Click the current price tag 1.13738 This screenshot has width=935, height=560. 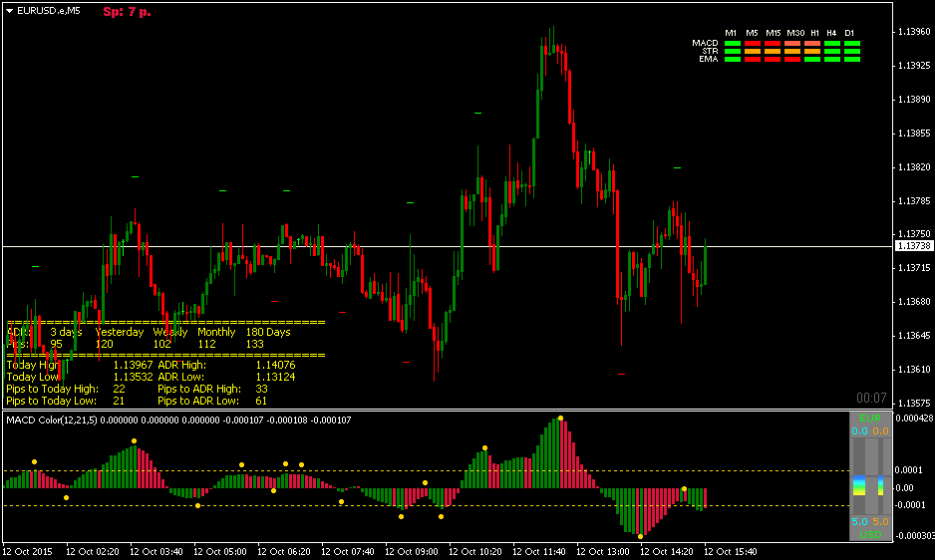(914, 246)
